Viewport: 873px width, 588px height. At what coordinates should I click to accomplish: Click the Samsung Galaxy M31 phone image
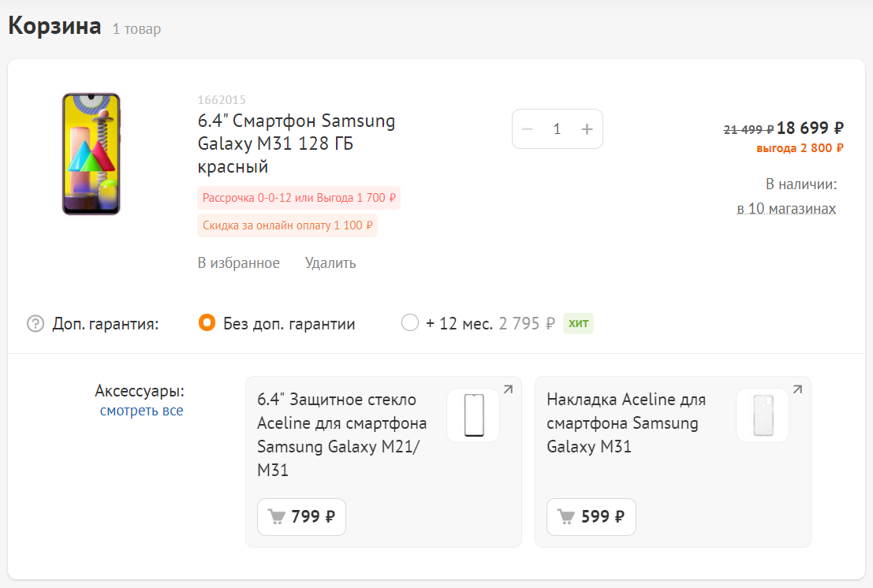pos(91,154)
